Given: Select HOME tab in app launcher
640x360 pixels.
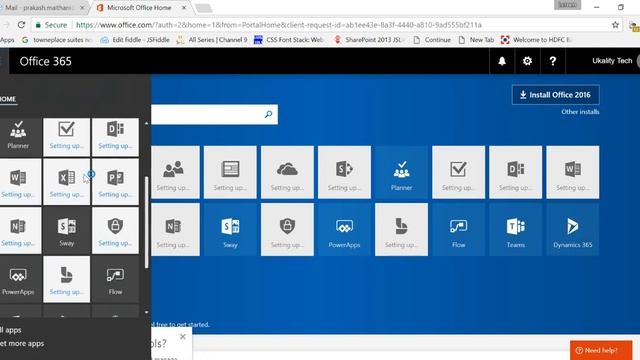Looking at the screenshot, I should click(8, 99).
